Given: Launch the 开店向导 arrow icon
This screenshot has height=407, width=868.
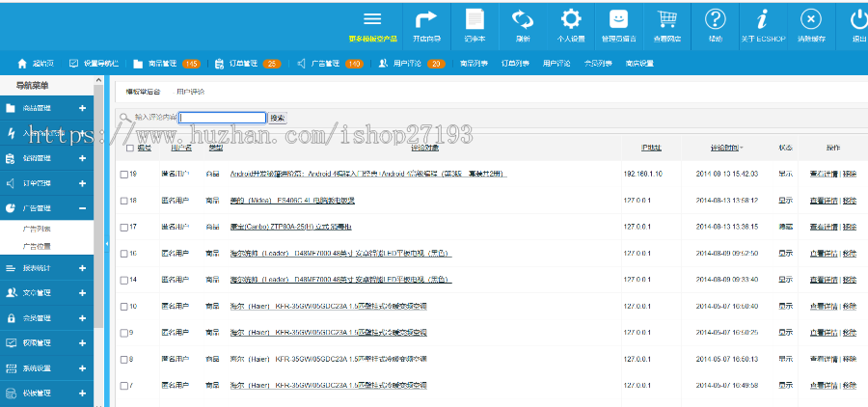Looking at the screenshot, I should (425, 19).
